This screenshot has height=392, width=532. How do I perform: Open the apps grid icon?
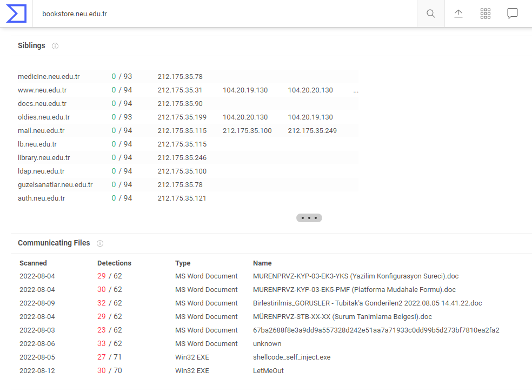click(486, 14)
